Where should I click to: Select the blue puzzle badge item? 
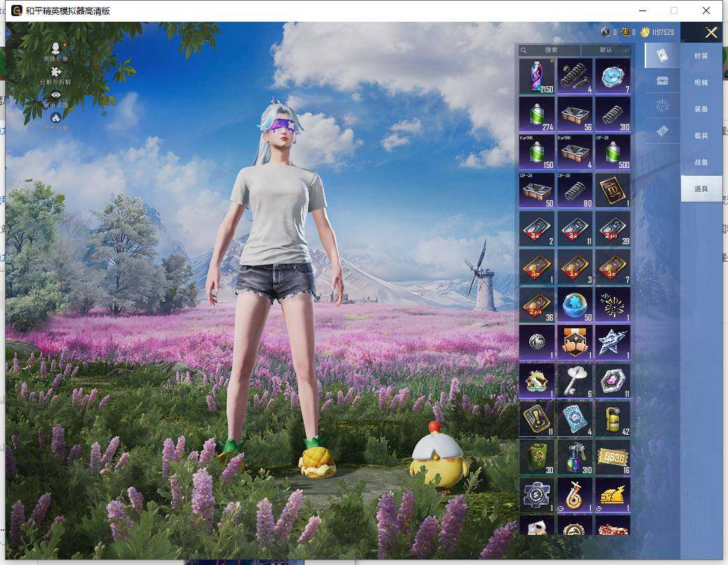pyautogui.click(x=537, y=495)
